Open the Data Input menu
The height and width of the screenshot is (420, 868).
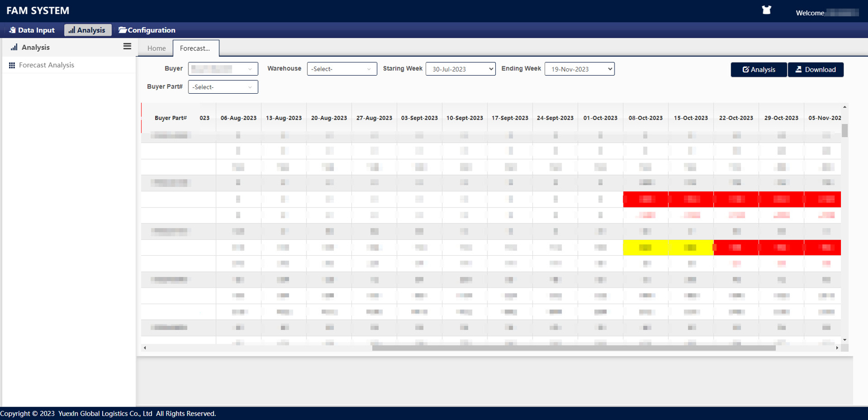click(32, 30)
